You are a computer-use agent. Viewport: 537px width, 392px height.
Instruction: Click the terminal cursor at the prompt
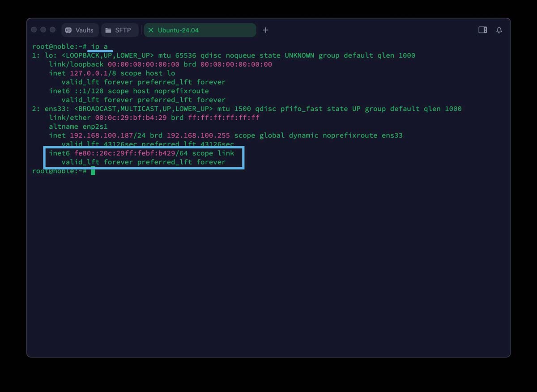tap(93, 171)
